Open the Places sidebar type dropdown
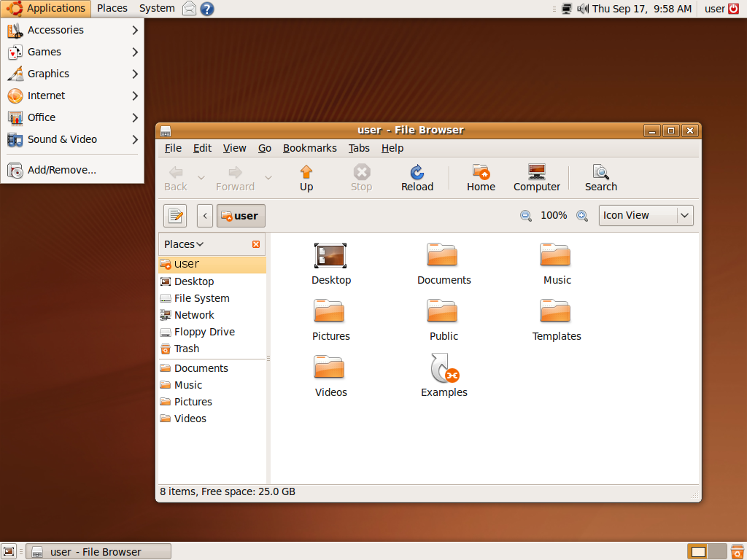 click(184, 244)
